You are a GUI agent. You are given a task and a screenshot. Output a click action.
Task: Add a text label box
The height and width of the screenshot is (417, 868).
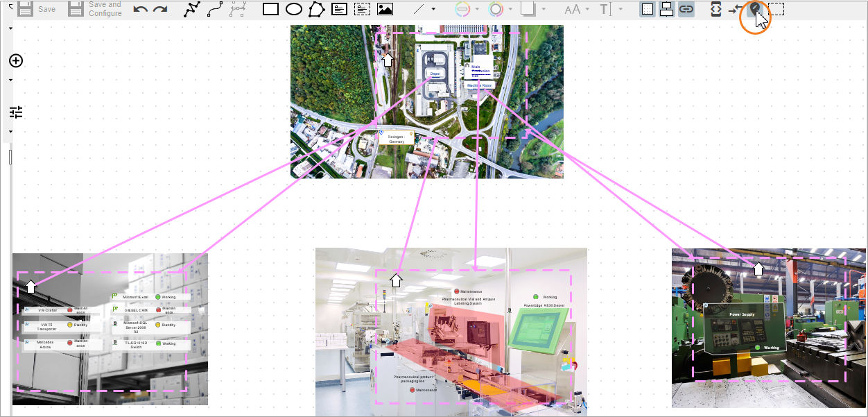tap(339, 9)
